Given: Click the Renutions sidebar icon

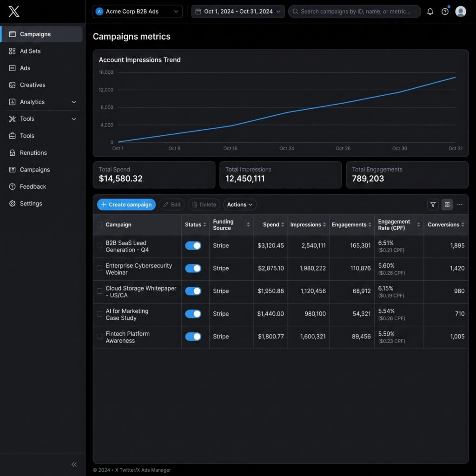Looking at the screenshot, I should coord(12,152).
